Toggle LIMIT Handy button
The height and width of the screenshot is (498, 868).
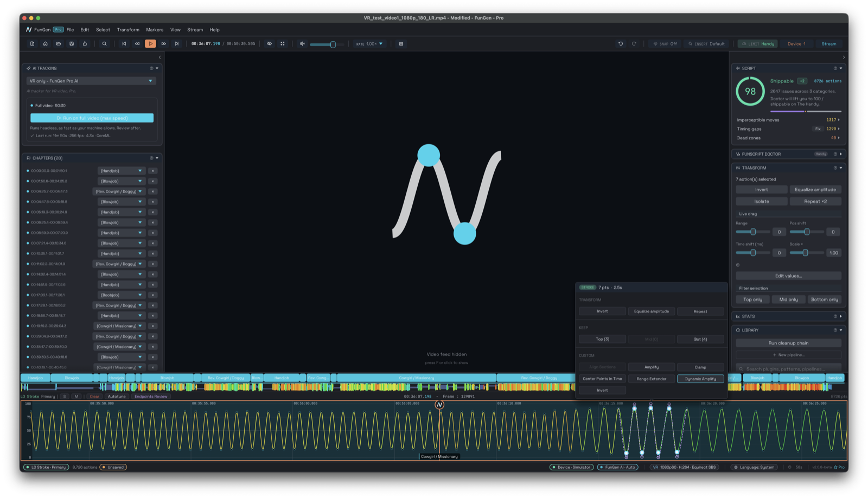tap(758, 44)
